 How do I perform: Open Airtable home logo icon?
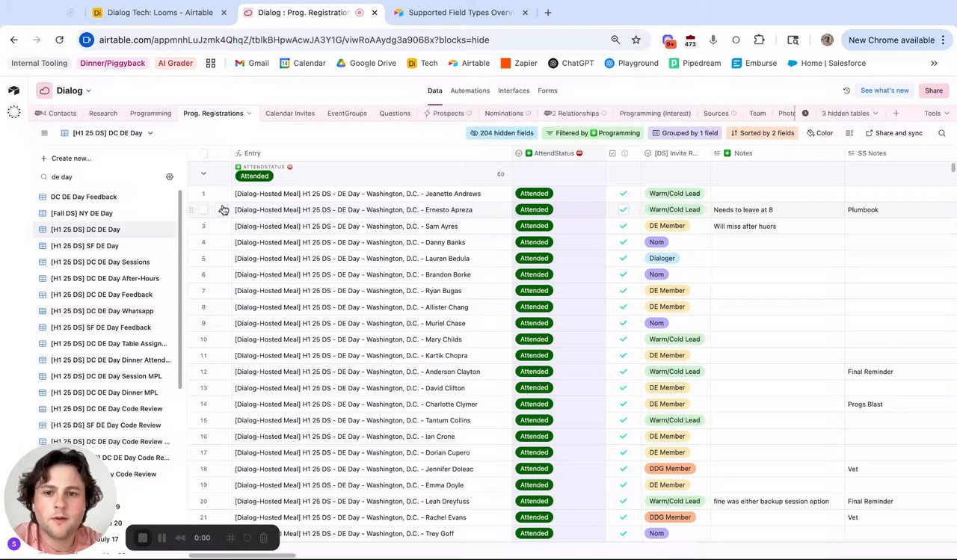point(13,90)
